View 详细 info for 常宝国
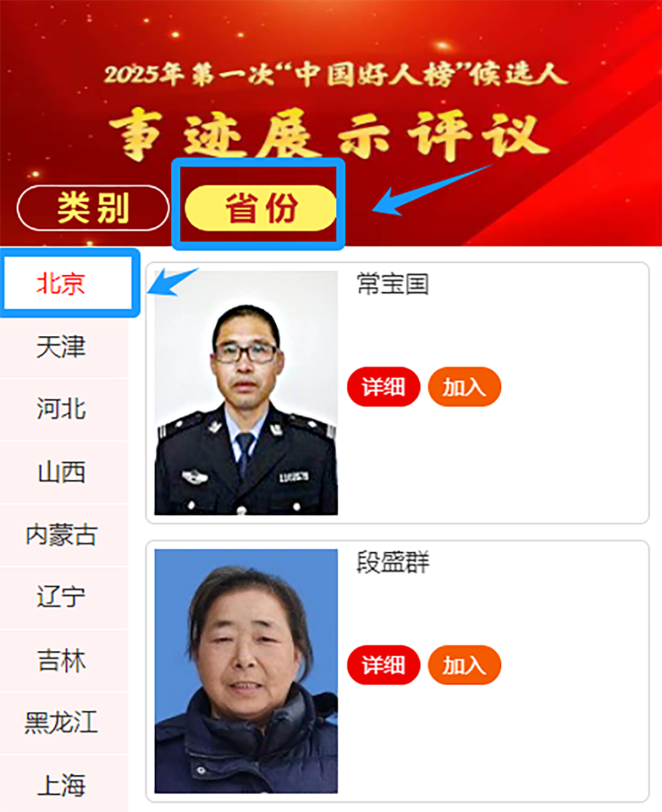The width and height of the screenshot is (662, 812). pyautogui.click(x=384, y=387)
